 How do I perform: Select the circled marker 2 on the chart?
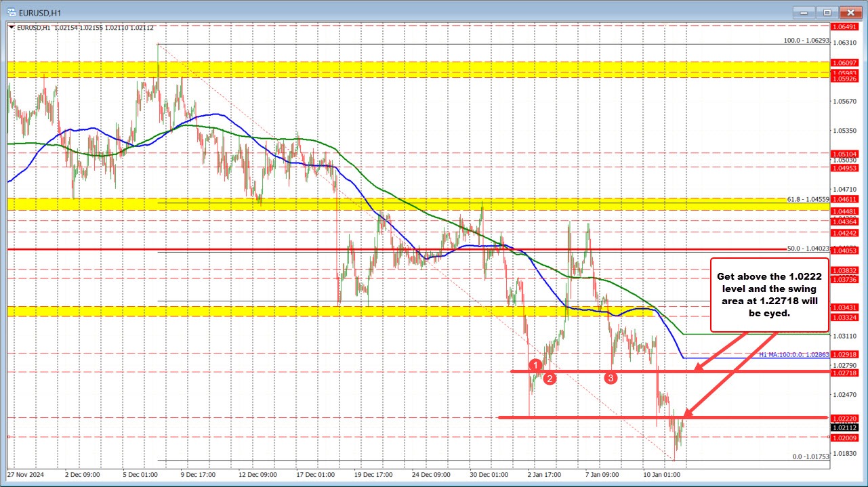[549, 379]
